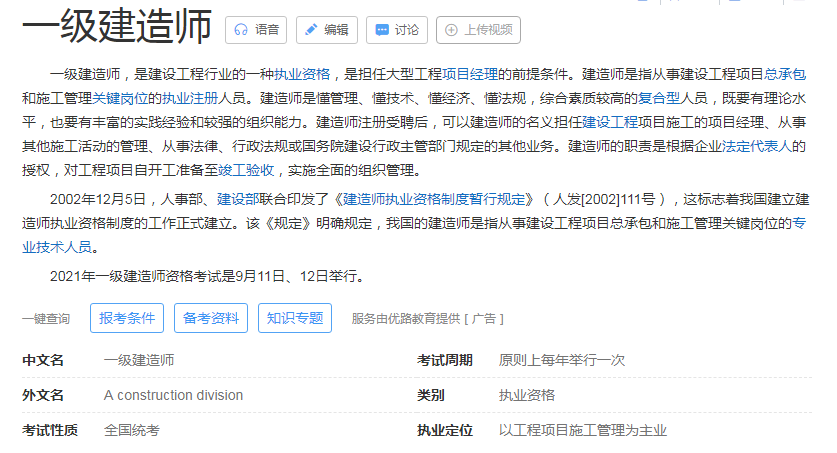Open the 语音 voice button
Viewport: 837px width, 453px height.
[x=256, y=30]
